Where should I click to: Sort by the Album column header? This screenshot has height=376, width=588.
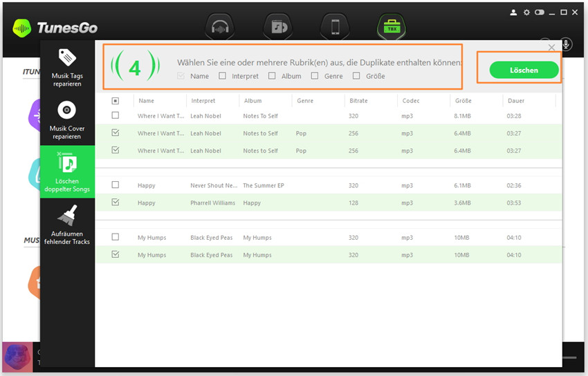coord(252,101)
